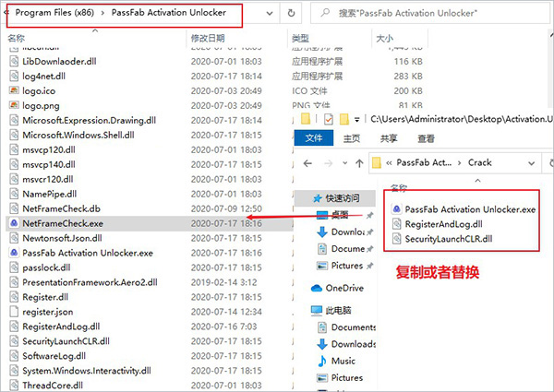Screen dimensions: 554x392
Task: Select PassFab Activation Unlocker.exe icon in main list
Action: (14, 253)
